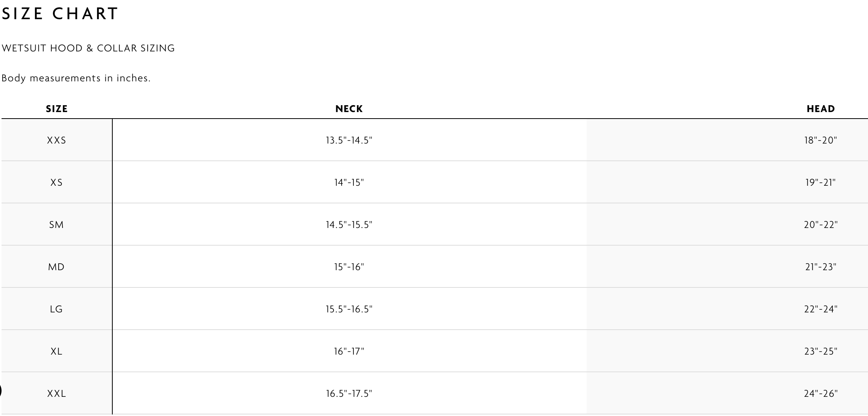Click neck measurement 16.5"-17.5"
The width and height of the screenshot is (868, 416).
coord(349,394)
